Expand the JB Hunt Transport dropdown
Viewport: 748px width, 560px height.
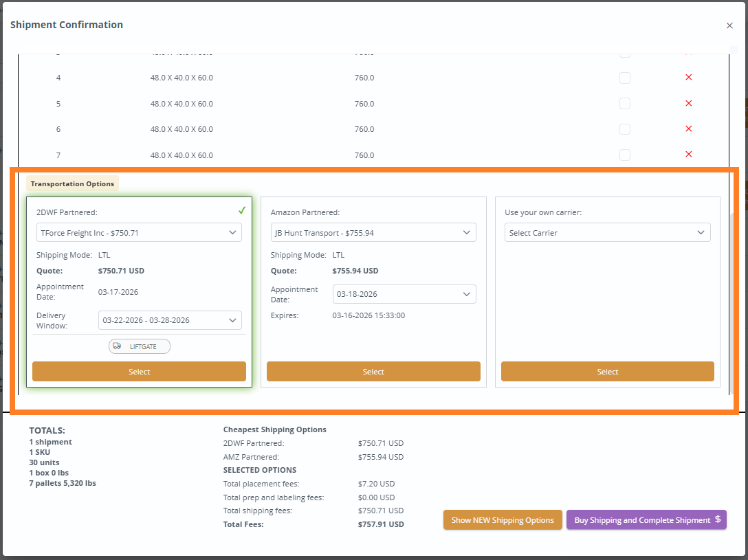click(x=373, y=233)
